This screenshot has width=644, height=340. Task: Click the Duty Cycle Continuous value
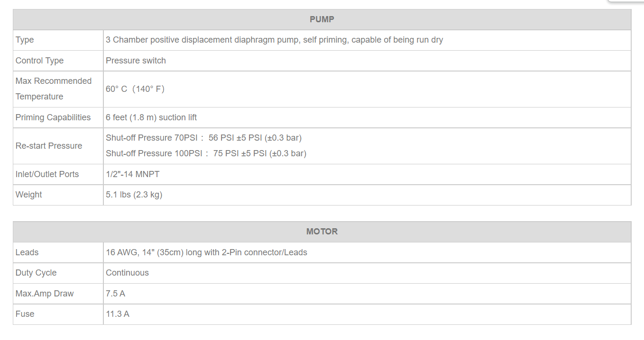coord(127,273)
